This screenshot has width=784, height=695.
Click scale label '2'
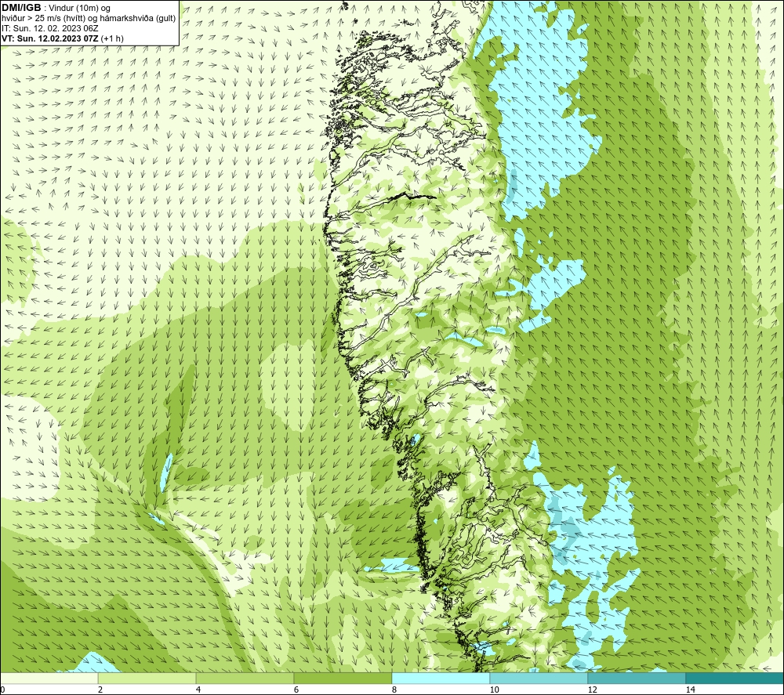point(100,690)
